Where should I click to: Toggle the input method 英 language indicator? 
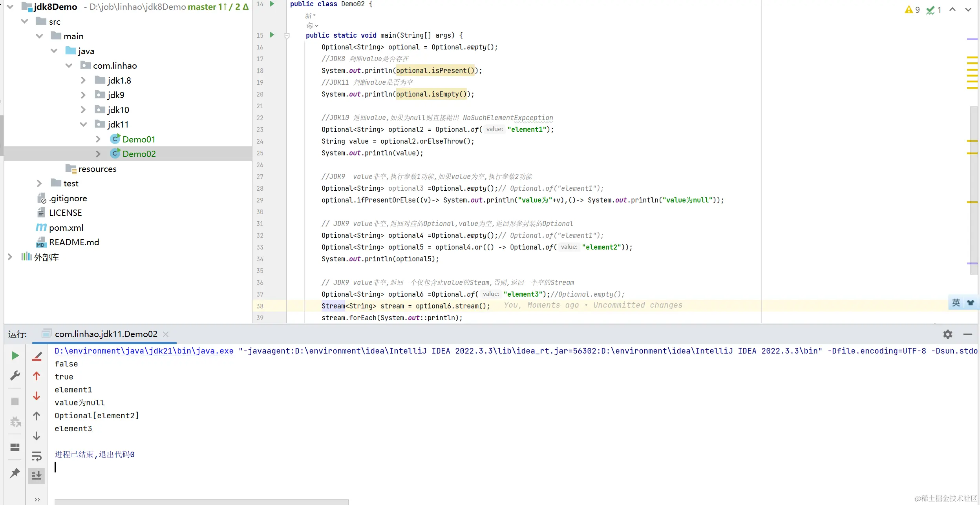(x=956, y=303)
